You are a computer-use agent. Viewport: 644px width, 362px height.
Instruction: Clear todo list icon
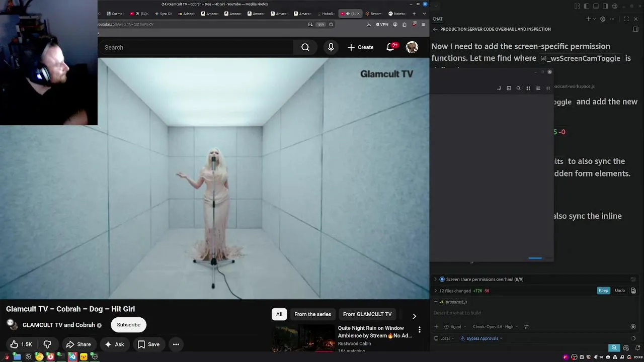click(633, 279)
